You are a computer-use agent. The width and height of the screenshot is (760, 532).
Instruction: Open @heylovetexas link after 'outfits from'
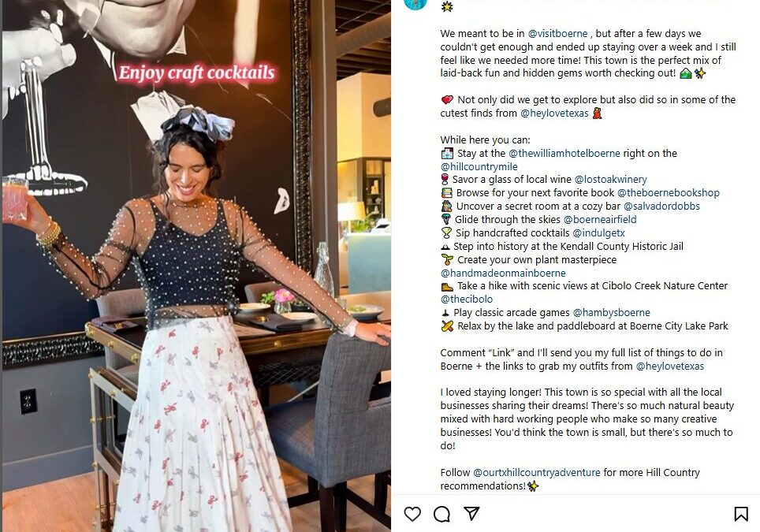[x=670, y=366]
